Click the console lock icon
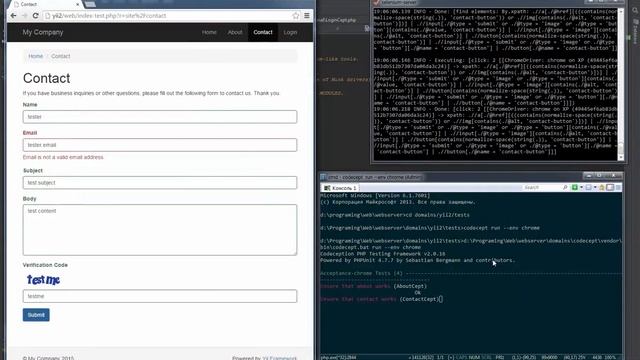Viewport: 640px width, 360px height. pyautogui.click(x=602, y=187)
